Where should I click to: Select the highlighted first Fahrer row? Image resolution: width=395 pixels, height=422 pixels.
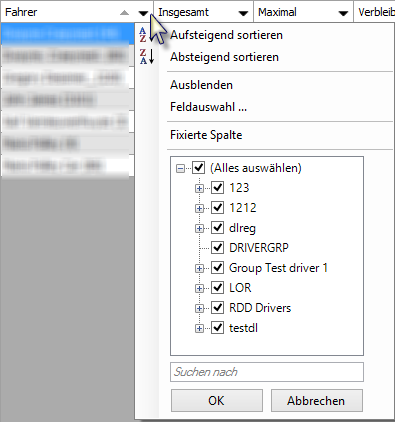point(68,33)
